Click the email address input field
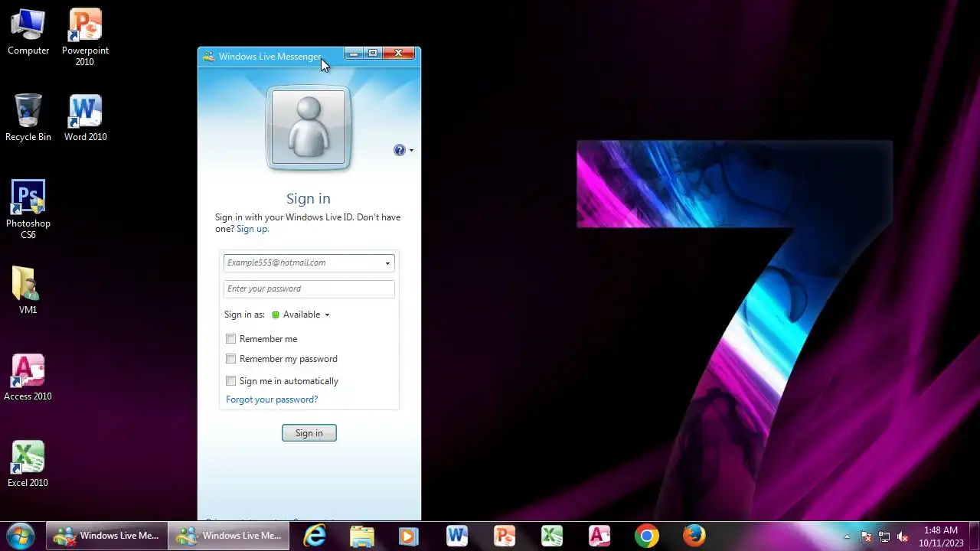The height and width of the screenshot is (551, 980). coord(309,262)
